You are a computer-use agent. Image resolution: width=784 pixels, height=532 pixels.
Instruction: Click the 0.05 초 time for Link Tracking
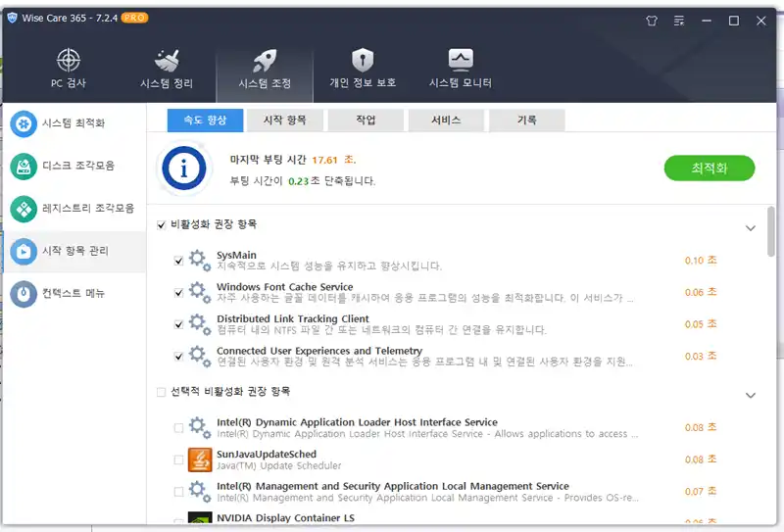click(x=701, y=324)
